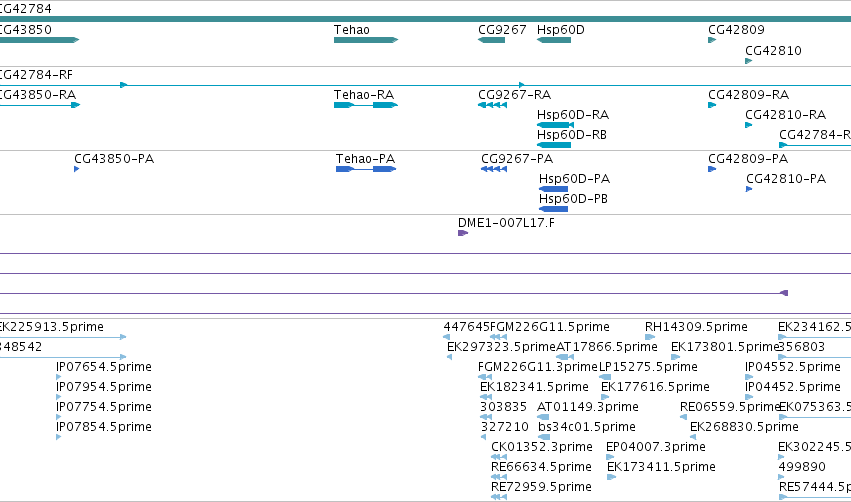Click the CG42784-RF transcript label
The height and width of the screenshot is (502, 851).
click(x=36, y=74)
